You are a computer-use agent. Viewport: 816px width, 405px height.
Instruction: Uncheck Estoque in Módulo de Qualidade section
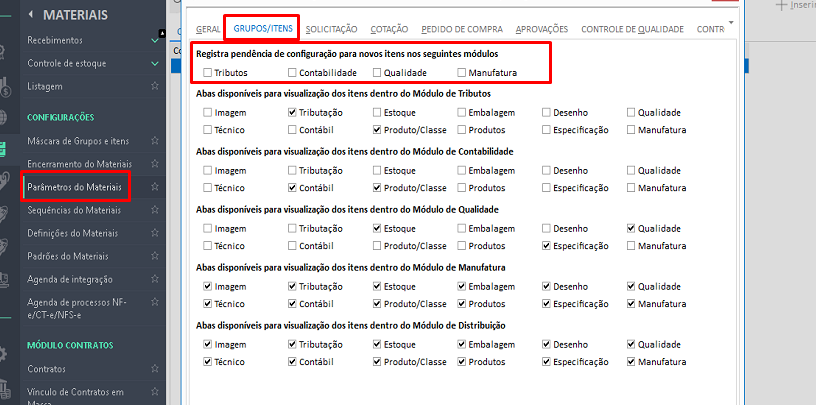[x=377, y=229]
